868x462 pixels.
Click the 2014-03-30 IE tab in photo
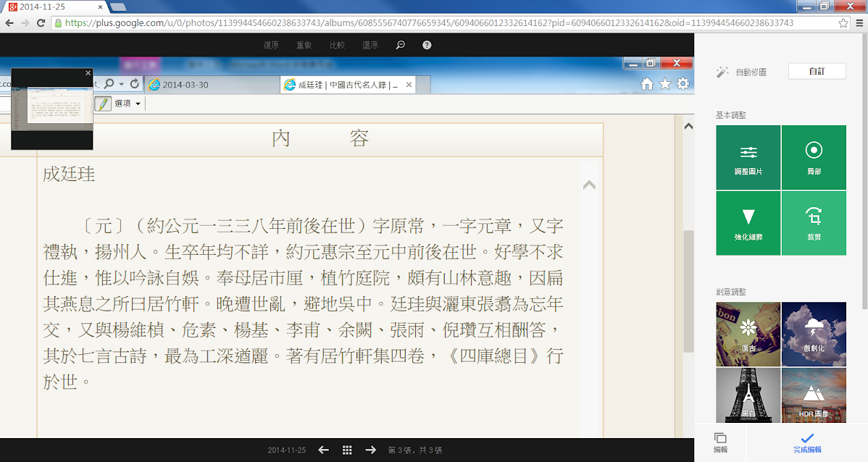pyautogui.click(x=212, y=85)
